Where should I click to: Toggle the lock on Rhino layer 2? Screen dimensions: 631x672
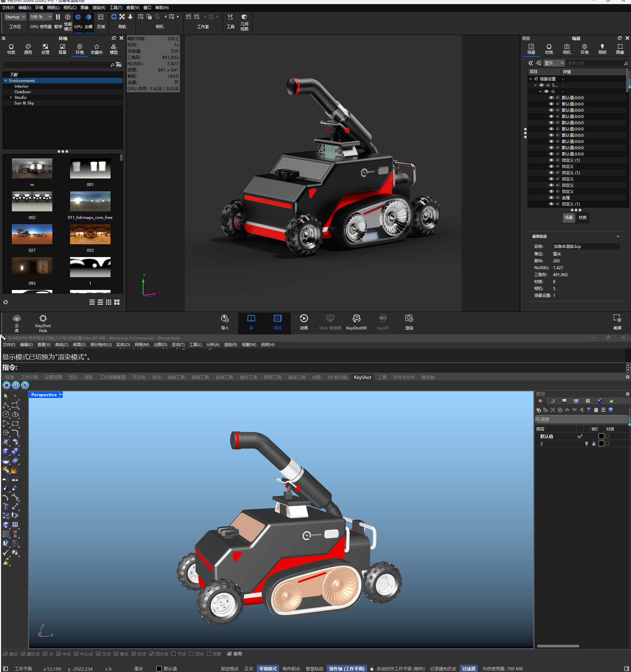pos(594,444)
